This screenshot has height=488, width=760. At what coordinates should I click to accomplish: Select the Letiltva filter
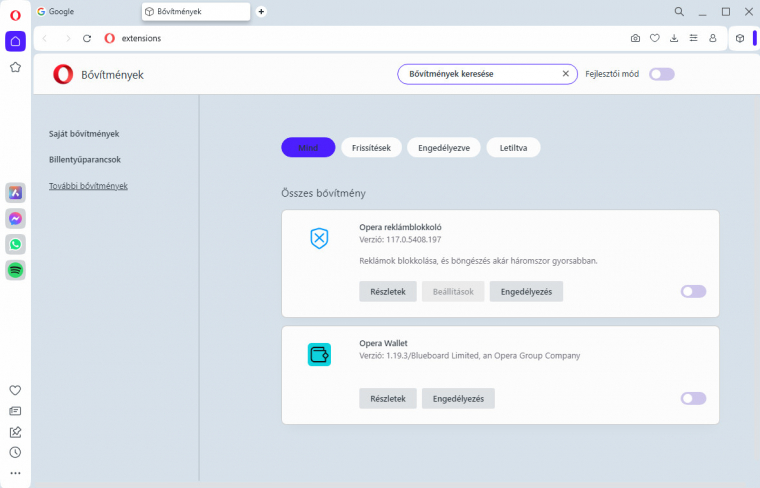[513, 147]
